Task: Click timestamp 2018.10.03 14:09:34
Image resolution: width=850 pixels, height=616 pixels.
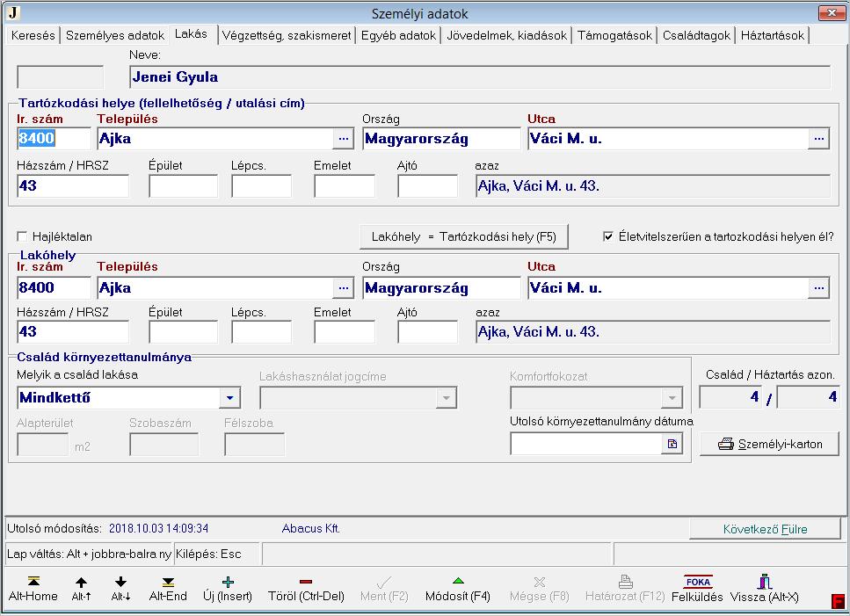Action: tap(159, 528)
